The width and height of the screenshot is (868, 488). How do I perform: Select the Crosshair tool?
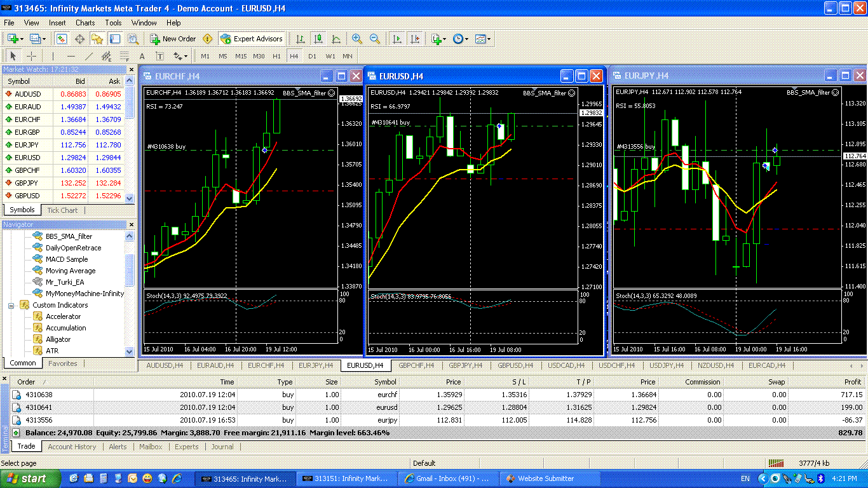(x=31, y=56)
